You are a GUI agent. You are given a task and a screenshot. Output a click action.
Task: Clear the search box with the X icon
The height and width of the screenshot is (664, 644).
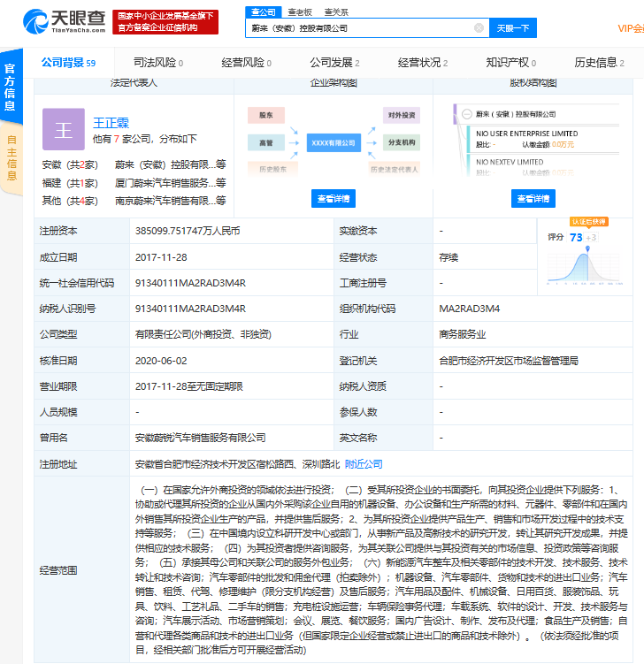pos(479,28)
